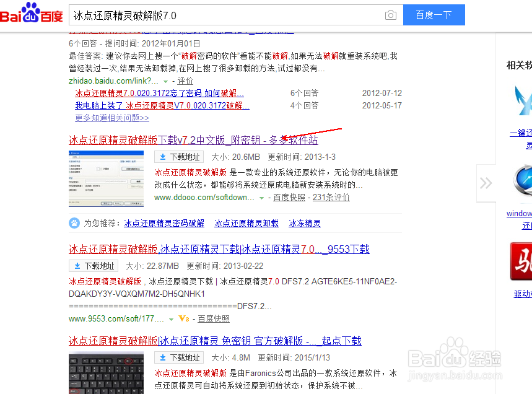The height and width of the screenshot is (394, 532).
Task: Click the 更新时间: 2015/1/13 text
Action: click(x=294, y=357)
